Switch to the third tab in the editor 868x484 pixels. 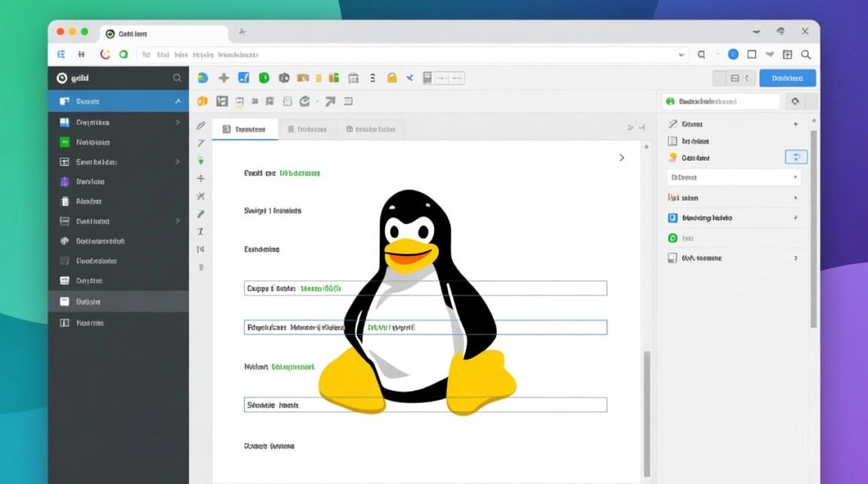pos(372,128)
